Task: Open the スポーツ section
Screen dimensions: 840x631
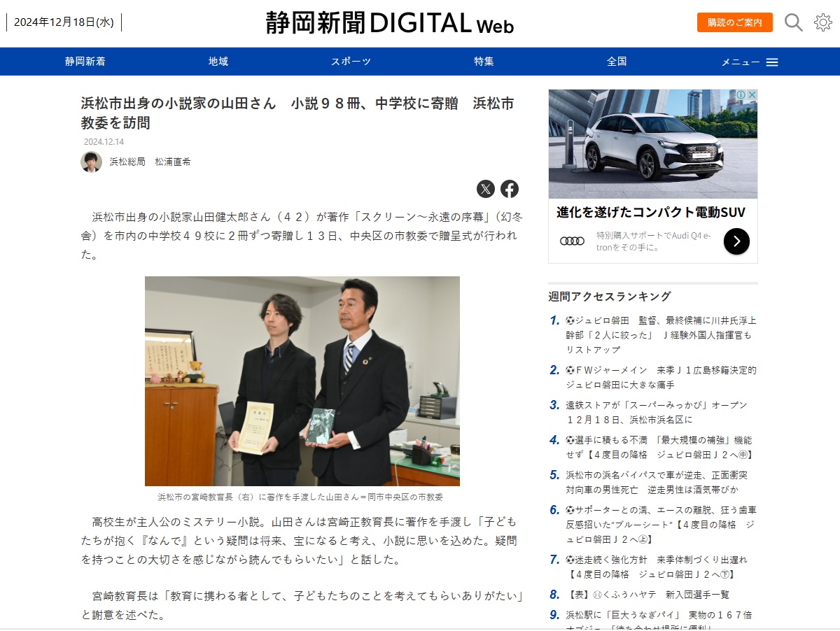Action: click(351, 62)
